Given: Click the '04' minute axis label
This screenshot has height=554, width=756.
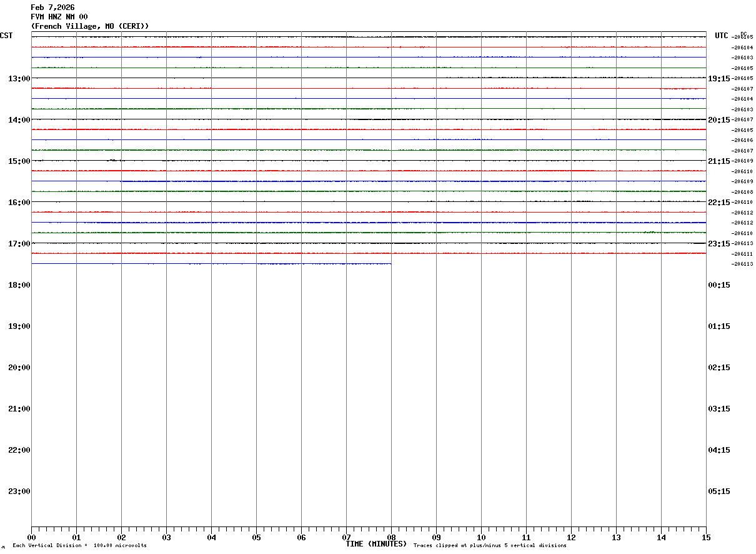Looking at the screenshot, I should pos(211,537).
